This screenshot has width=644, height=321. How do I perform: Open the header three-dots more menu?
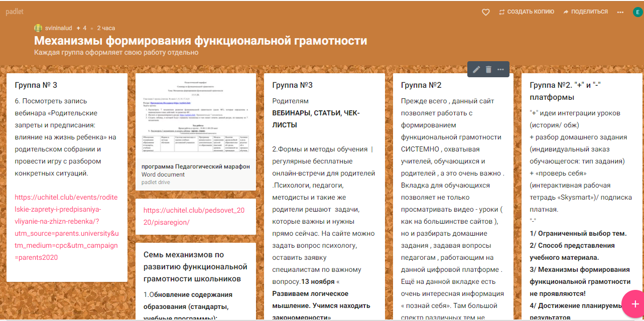tap(620, 12)
